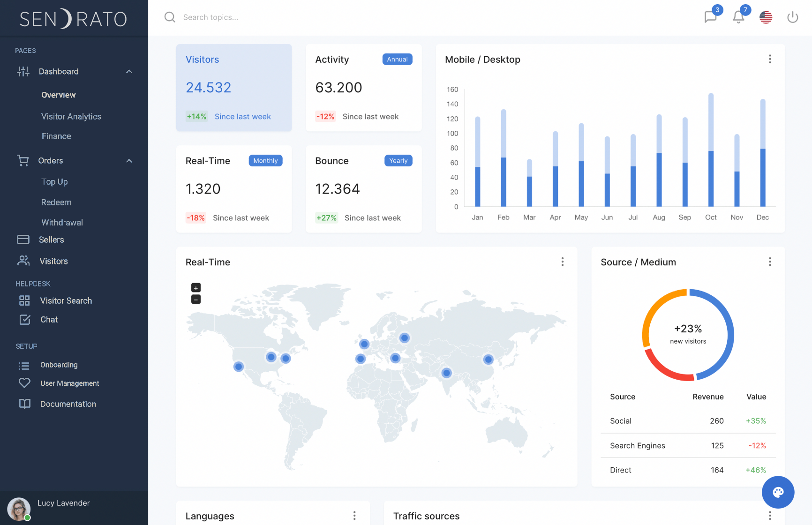Click the search magnifier icon
The width and height of the screenshot is (812, 525).
coord(170,17)
